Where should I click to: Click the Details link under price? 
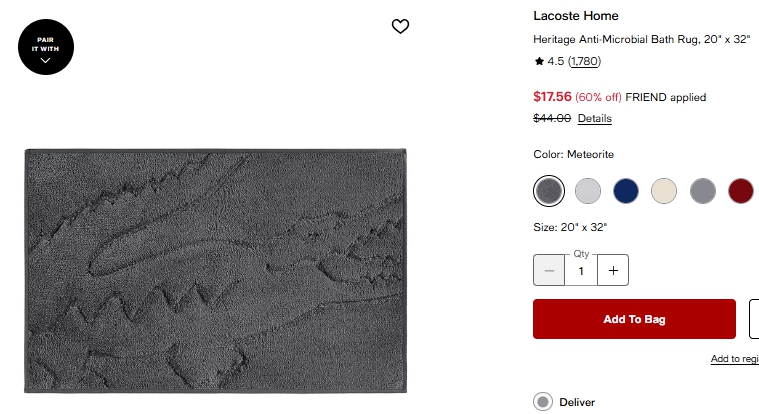point(595,119)
